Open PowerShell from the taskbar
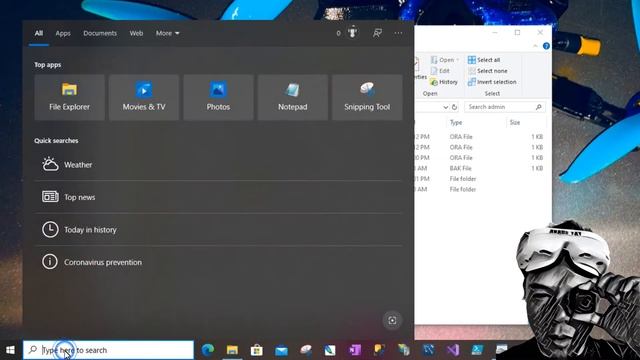The width and height of the screenshot is (640, 360). click(x=477, y=350)
